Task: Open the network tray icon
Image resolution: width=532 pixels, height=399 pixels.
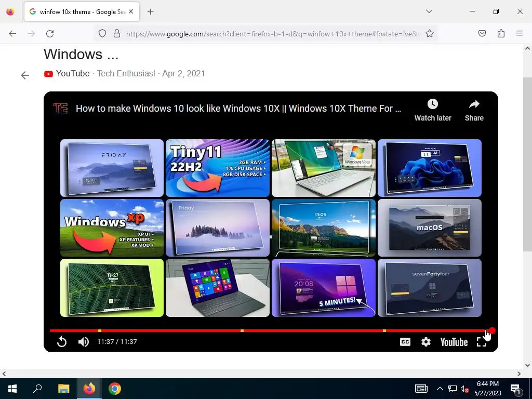Action: coord(453,389)
